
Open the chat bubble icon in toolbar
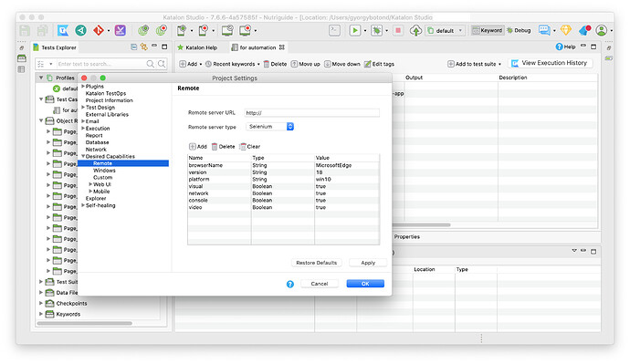click(x=544, y=30)
